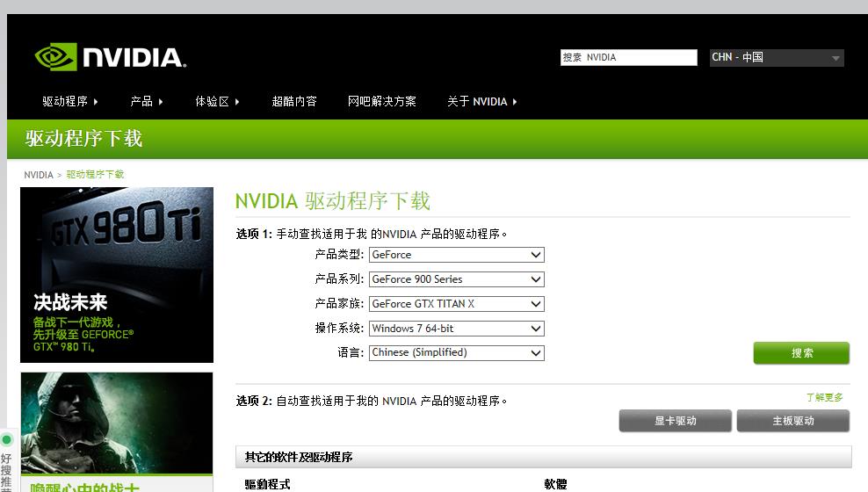Click the green dot icon on left sidebar
Viewport: 868px width, 492px height.
7,440
